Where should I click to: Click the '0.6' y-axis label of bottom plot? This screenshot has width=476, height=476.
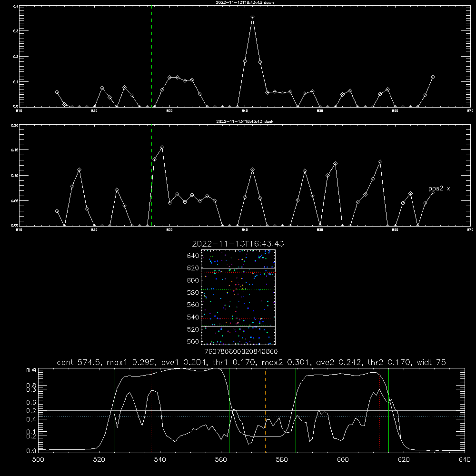[x=30, y=402]
